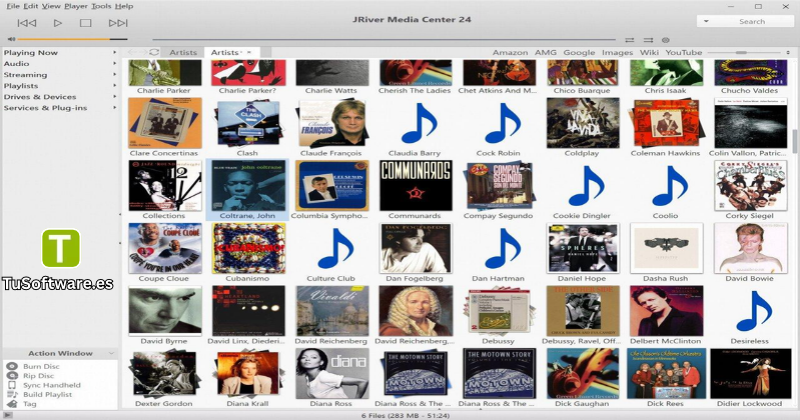Expand the Playlists section arrow
This screenshot has height=420, width=800.
(x=114, y=86)
